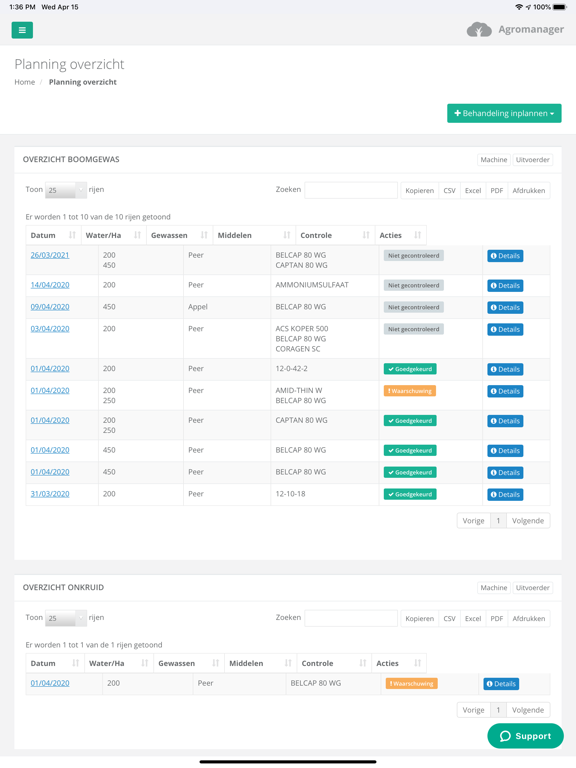576x768 pixels.
Task: View Details for 12-0-42-2 row
Action: [505, 369]
